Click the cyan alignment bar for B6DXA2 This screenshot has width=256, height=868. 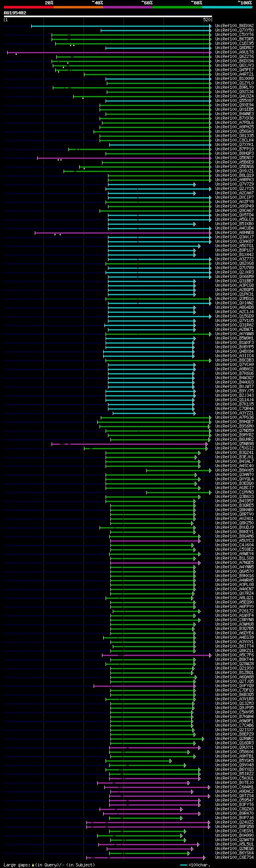(x=120, y=26)
